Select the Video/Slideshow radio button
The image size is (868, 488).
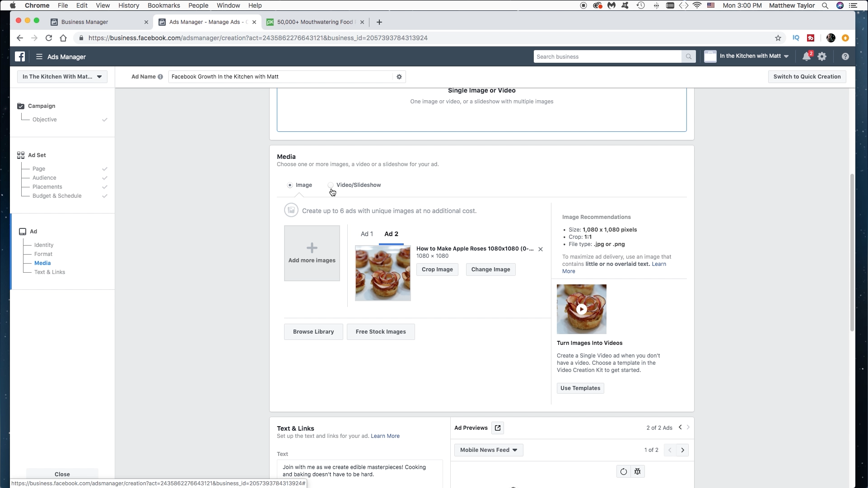[x=331, y=185]
